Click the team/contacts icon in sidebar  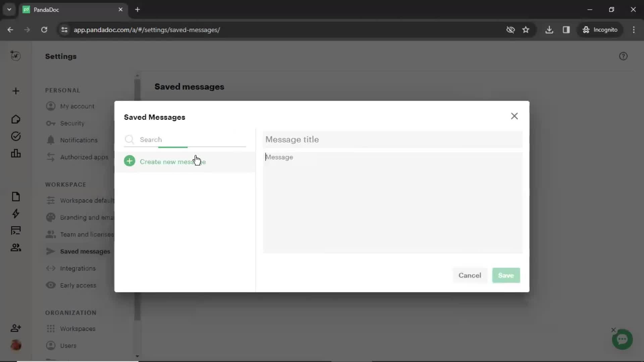click(15, 247)
